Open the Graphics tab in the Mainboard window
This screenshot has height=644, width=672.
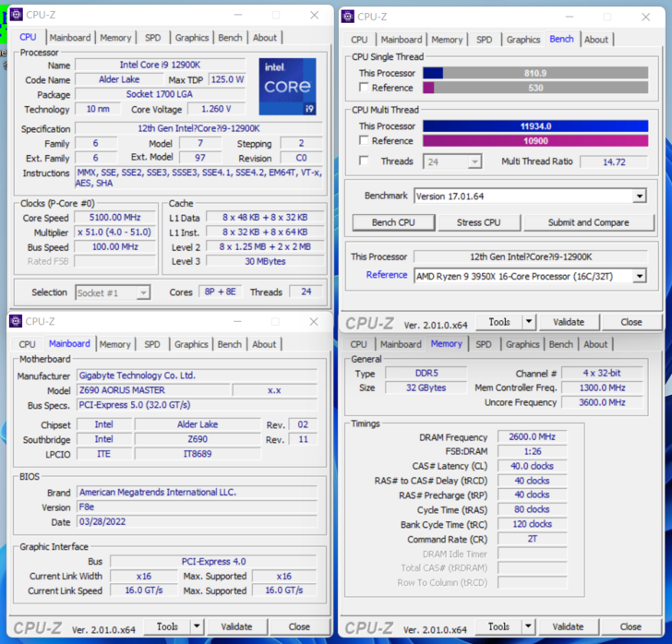[191, 344]
